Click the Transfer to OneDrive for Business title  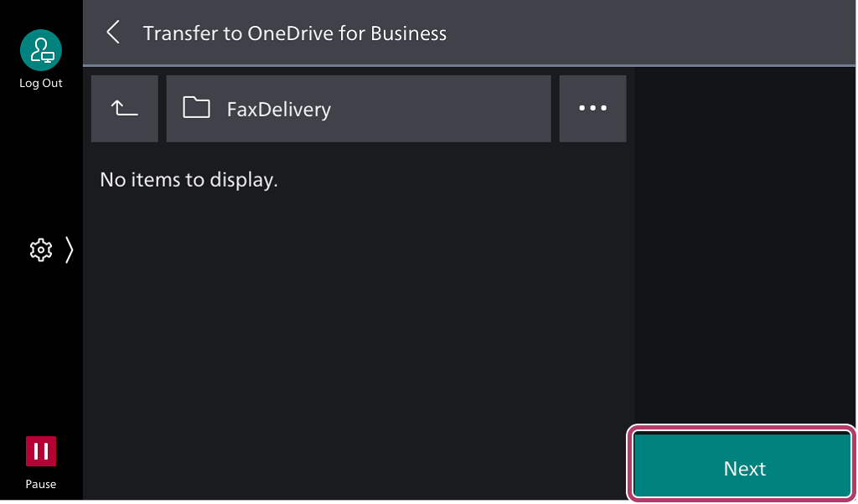click(294, 33)
